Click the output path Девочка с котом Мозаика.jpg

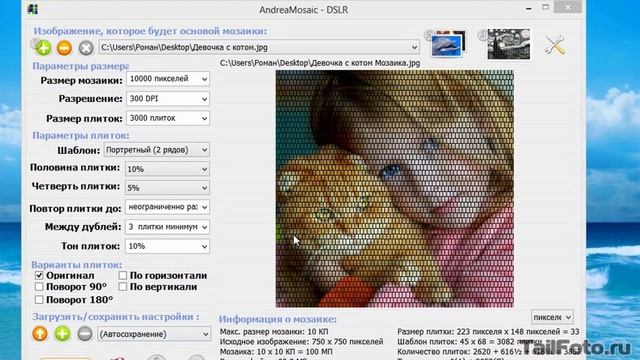320,63
